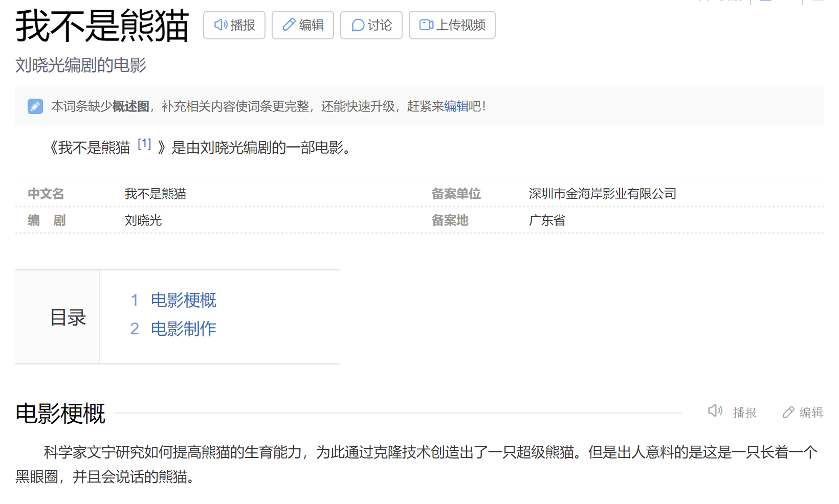Click the page title 我不是熊猫
Image resolution: width=839 pixels, height=504 pixels.
[102, 26]
